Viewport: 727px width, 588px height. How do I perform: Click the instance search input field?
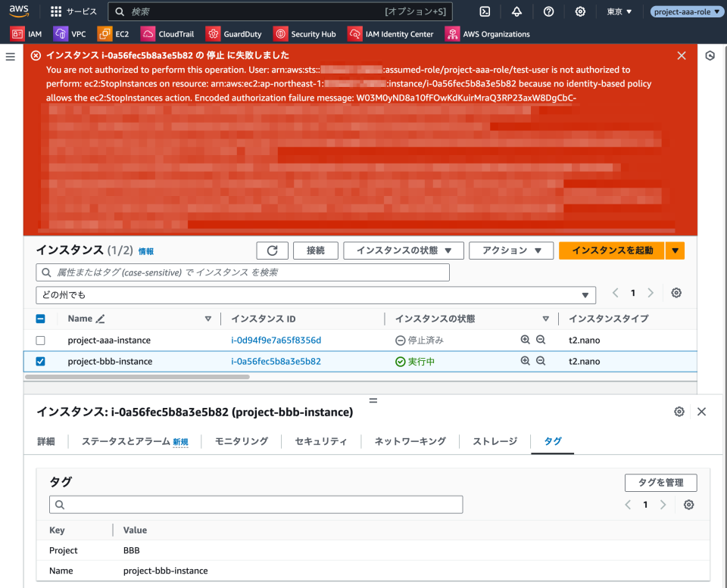point(243,272)
